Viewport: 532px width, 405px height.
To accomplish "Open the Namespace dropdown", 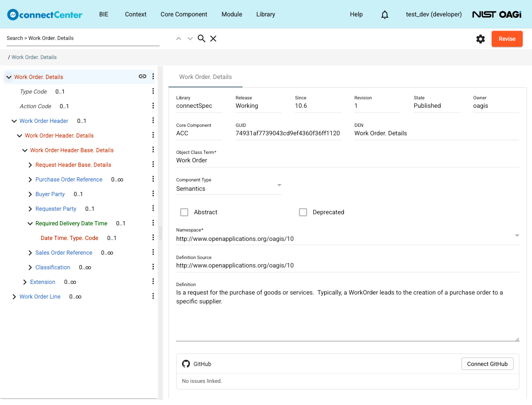I will tap(348, 236).
